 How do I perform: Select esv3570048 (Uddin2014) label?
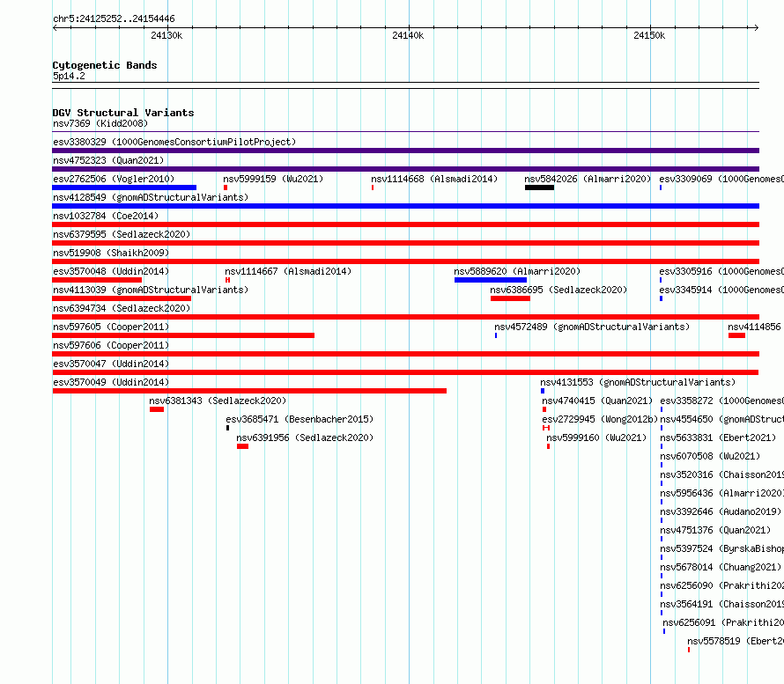pyautogui.click(x=111, y=271)
